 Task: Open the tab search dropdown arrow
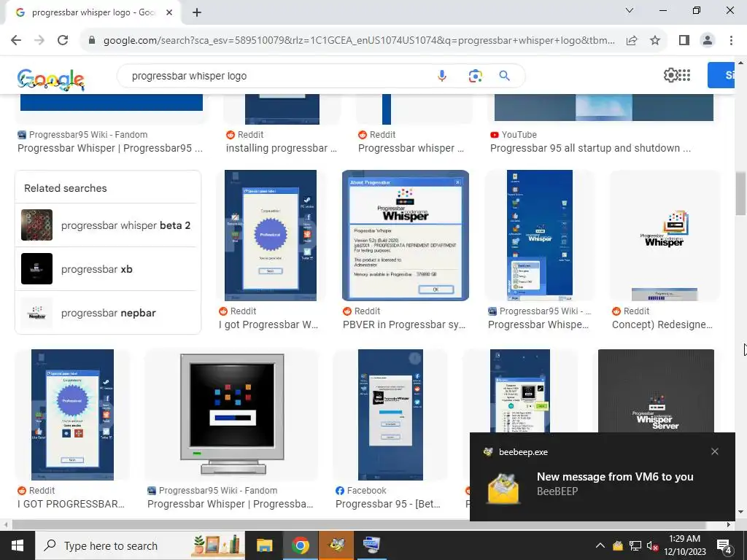point(630,10)
